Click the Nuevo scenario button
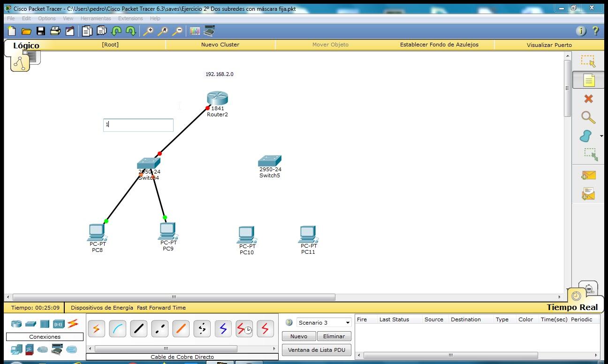Image resolution: width=608 pixels, height=364 pixels. click(299, 336)
